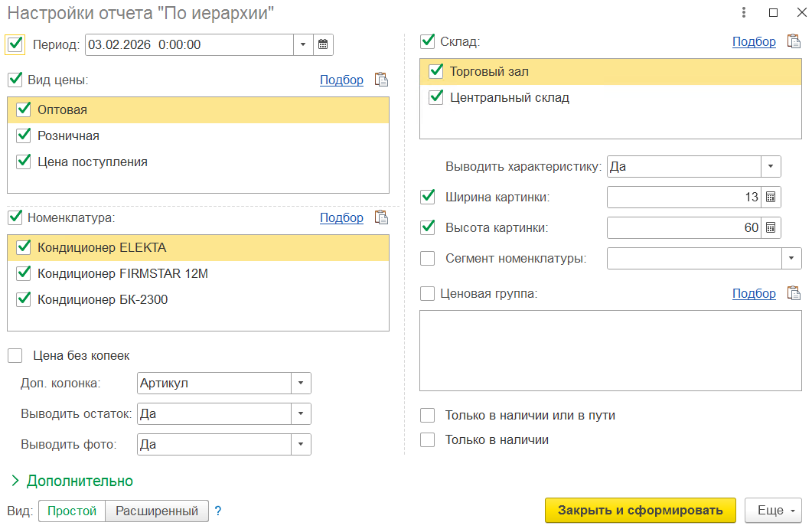Toggle the Вид цены filter checkbox

pyautogui.click(x=15, y=80)
